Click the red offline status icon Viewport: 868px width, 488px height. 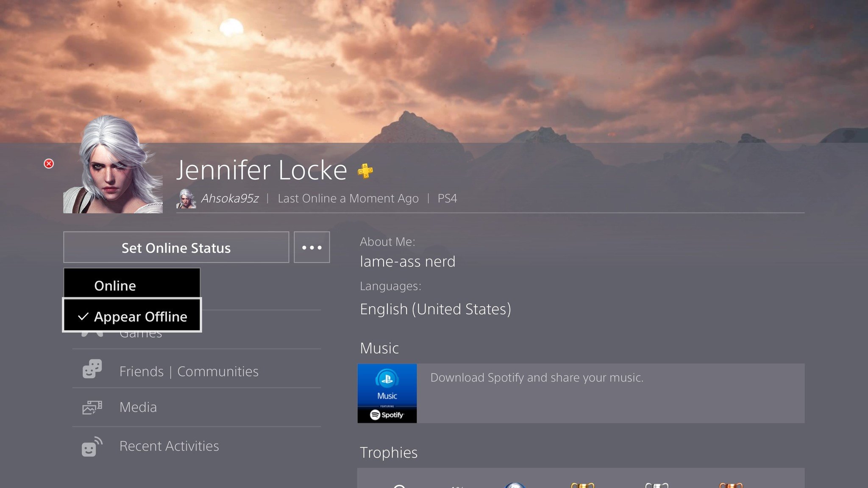49,164
